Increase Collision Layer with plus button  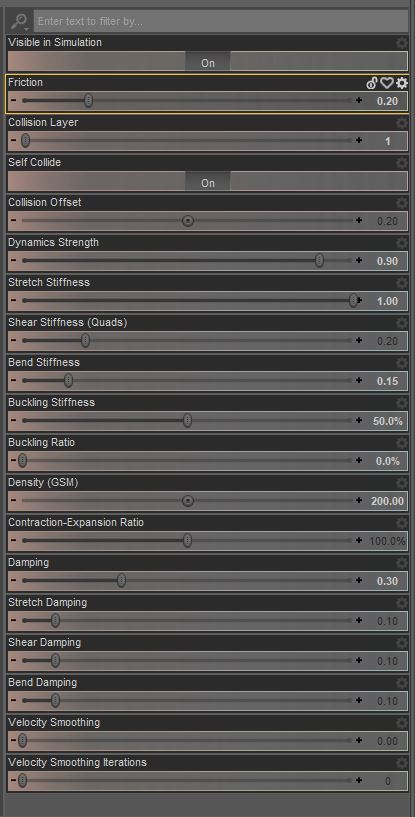pyautogui.click(x=359, y=141)
